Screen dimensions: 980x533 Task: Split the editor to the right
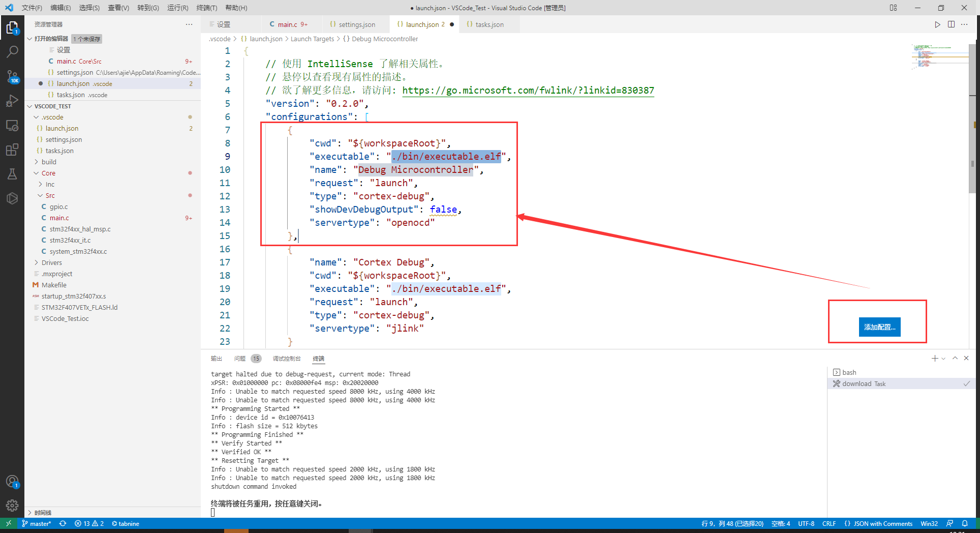pyautogui.click(x=951, y=24)
